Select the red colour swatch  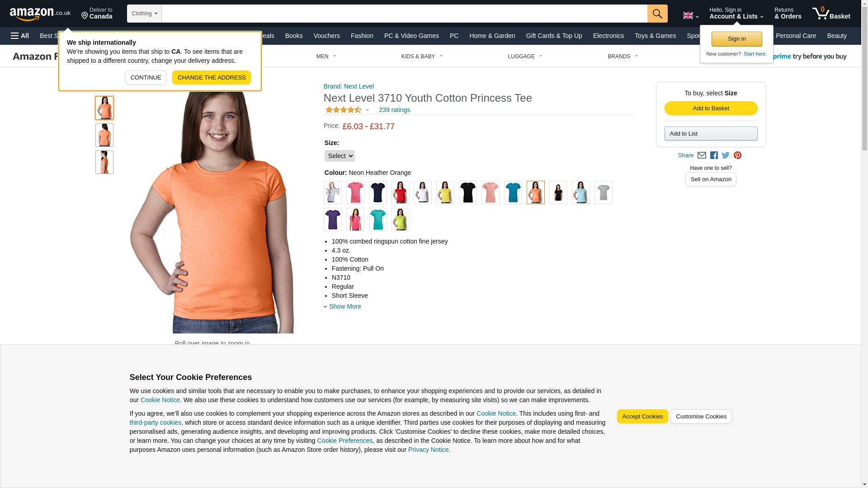(401, 192)
